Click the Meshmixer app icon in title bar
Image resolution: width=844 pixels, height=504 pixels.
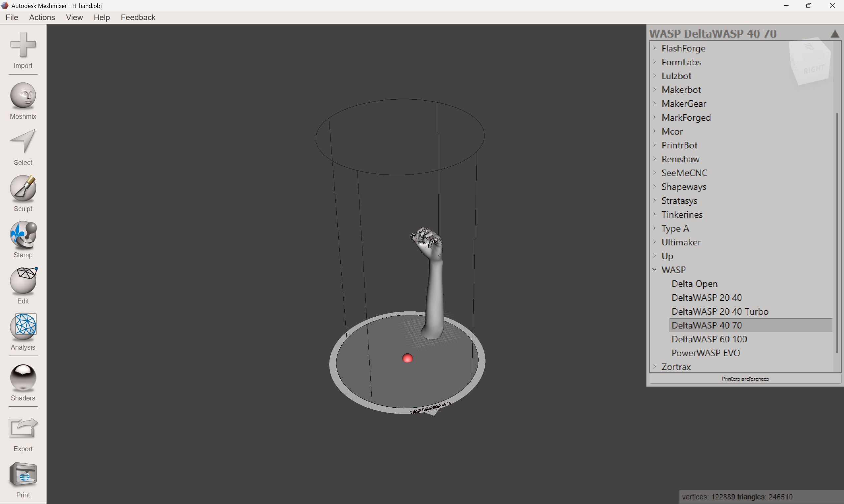pyautogui.click(x=5, y=5)
